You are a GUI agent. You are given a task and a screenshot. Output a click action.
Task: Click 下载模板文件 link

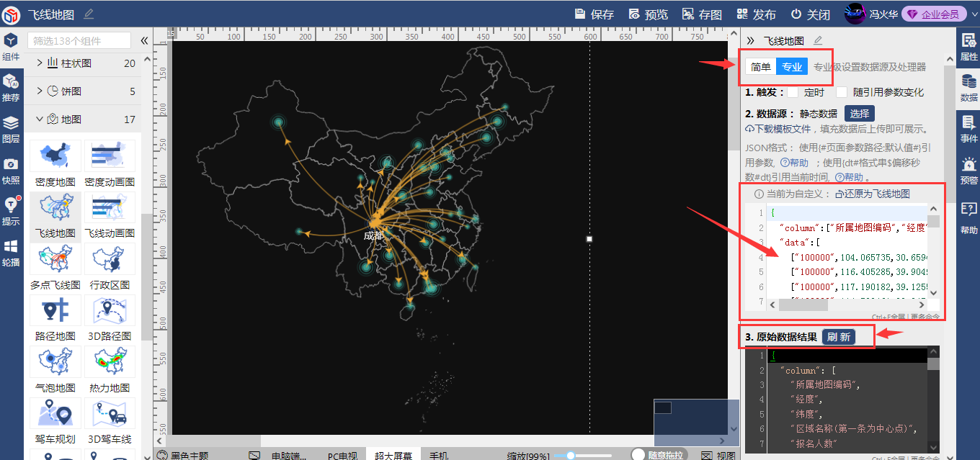point(778,129)
